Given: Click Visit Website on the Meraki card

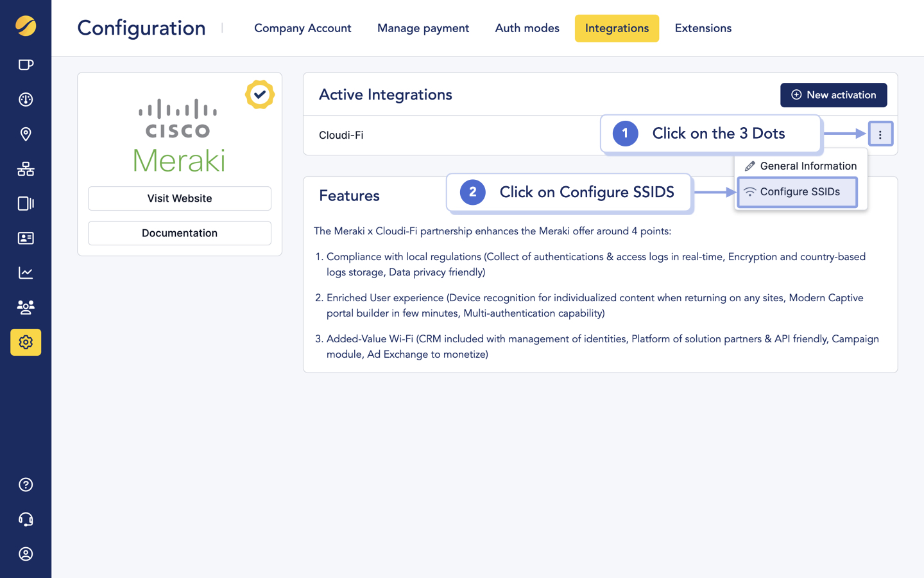Looking at the screenshot, I should 180,198.
